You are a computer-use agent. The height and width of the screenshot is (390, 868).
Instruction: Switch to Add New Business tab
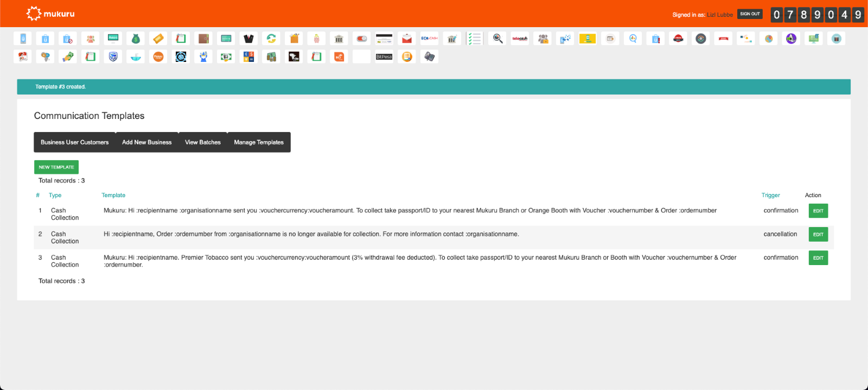146,142
